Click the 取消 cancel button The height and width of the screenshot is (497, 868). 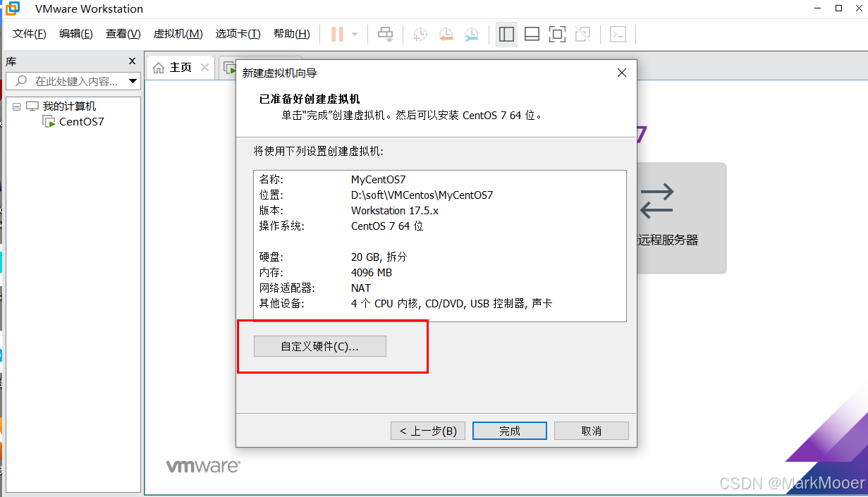click(x=591, y=431)
